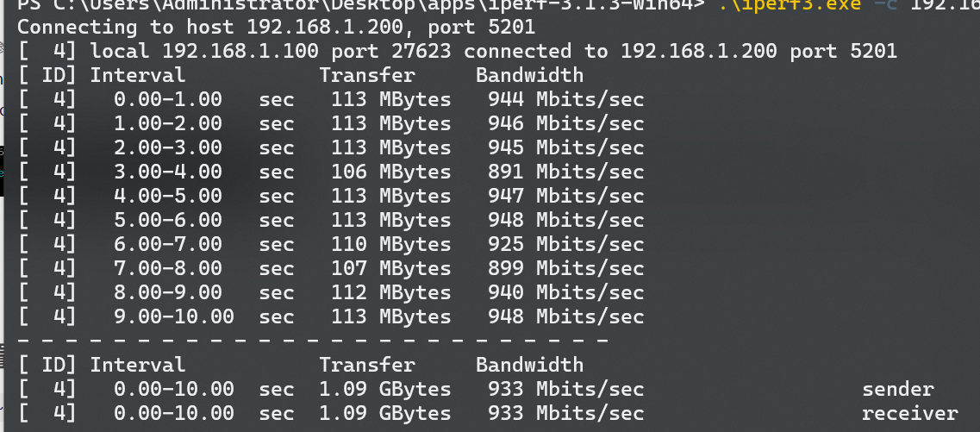Click the upper Transfer column header
The image size is (980, 432).
(x=367, y=75)
